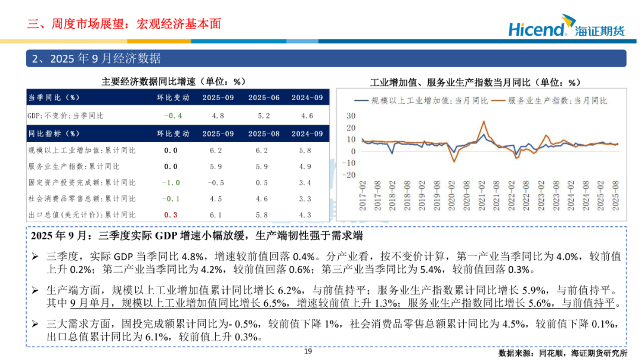Click the y-axis label 30

pos(351,116)
